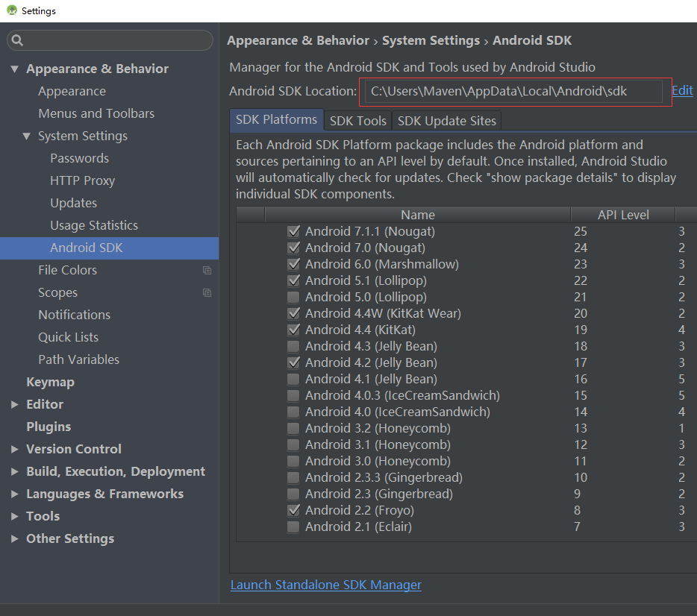
Task: Uncheck Android 7.0 (Nougat) checkbox
Action: tap(293, 248)
